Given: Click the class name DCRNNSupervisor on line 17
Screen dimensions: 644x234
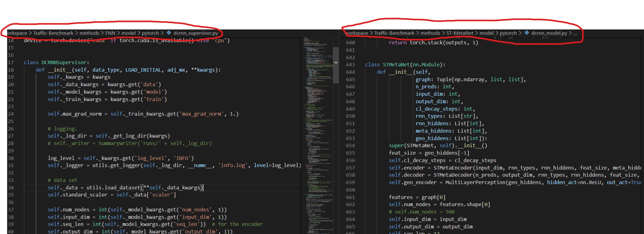Looking at the screenshot, I should coord(64,62).
